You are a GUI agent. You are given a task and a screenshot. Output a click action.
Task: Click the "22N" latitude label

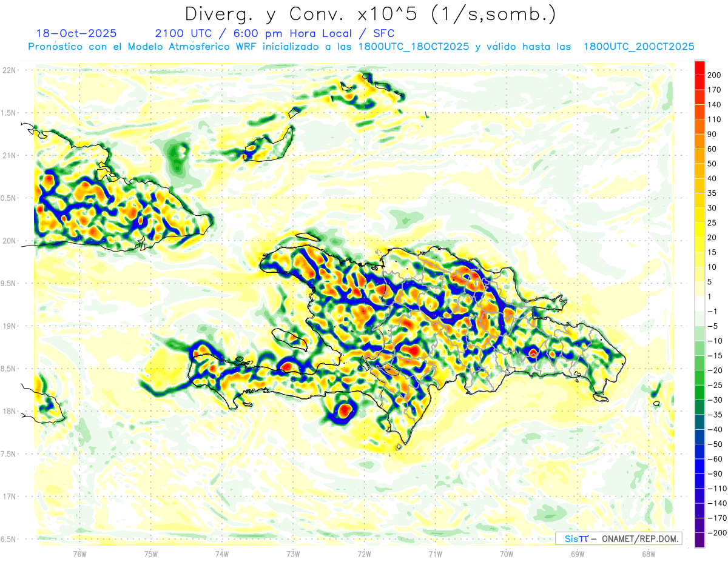(8, 70)
